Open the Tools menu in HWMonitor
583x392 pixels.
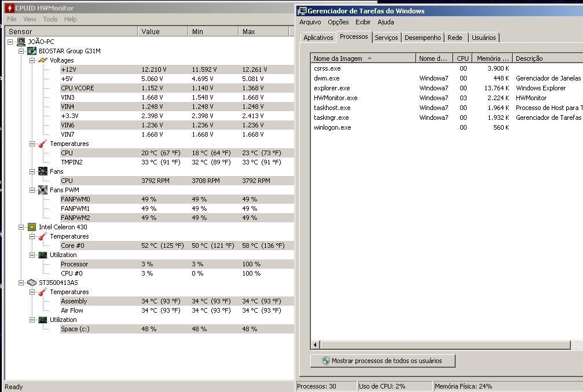pyautogui.click(x=50, y=19)
